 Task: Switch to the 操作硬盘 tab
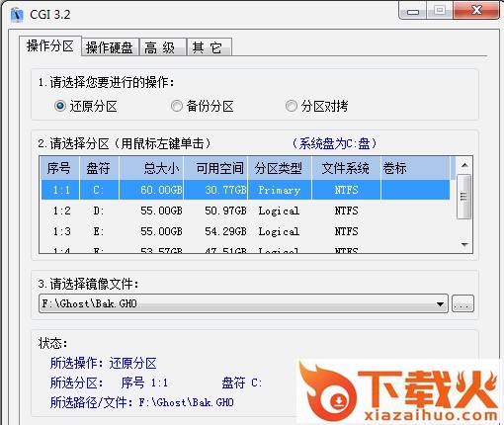(110, 47)
